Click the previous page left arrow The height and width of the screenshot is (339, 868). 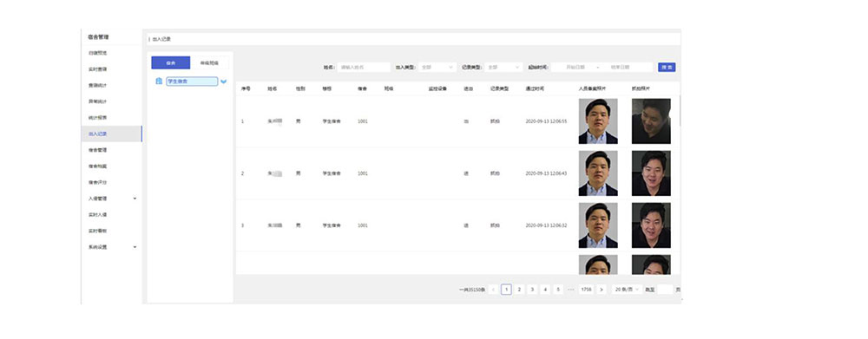point(493,290)
